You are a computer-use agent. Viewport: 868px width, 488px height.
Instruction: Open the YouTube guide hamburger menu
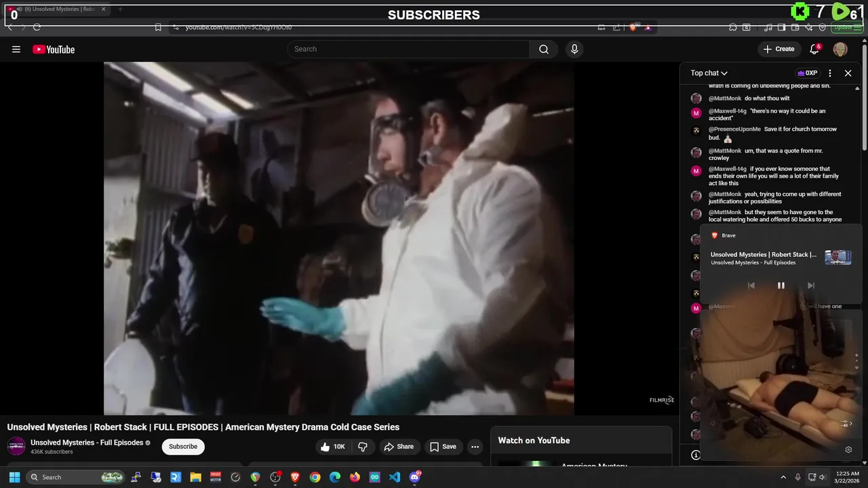click(16, 49)
